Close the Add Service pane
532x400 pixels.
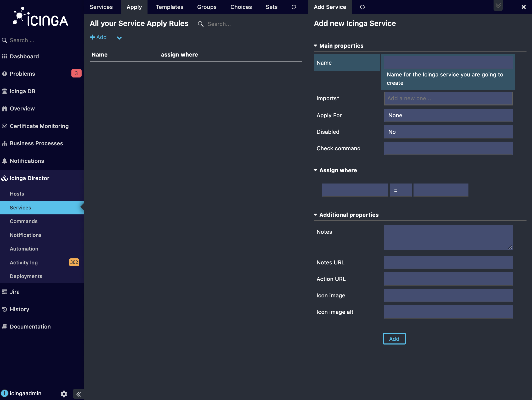pyautogui.click(x=524, y=7)
